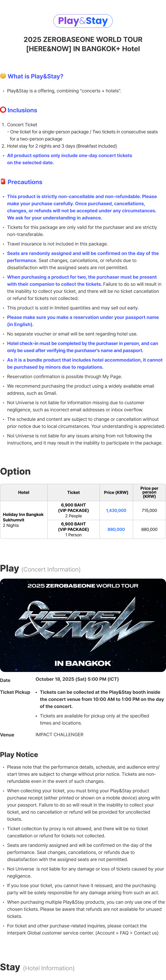Click the Hotel column header
Image resolution: width=166 pixels, height=980 pixels.
(24, 492)
